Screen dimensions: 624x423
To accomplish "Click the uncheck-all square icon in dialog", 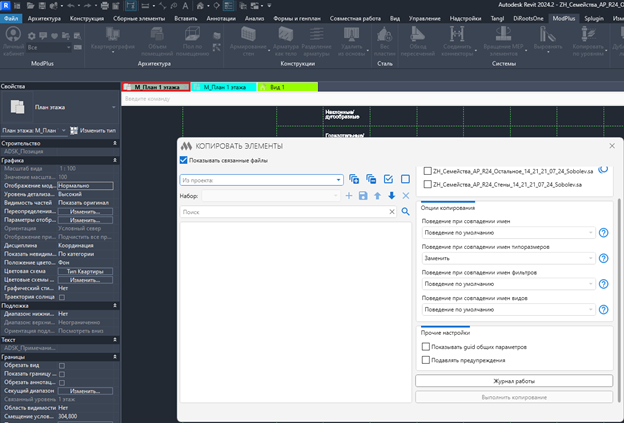I will click(x=405, y=179).
